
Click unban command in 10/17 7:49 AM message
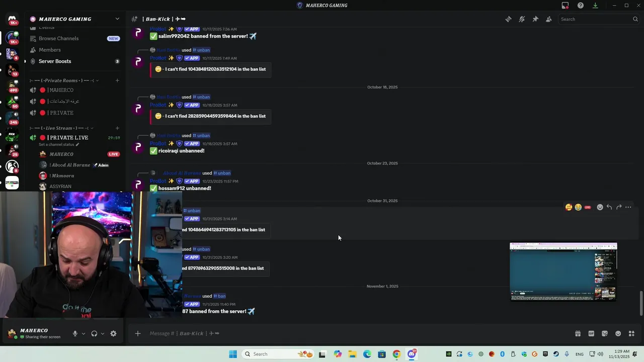coord(201,50)
